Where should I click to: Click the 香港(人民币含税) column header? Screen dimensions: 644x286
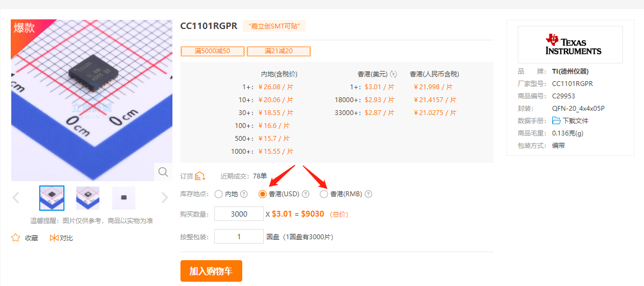[x=434, y=74]
